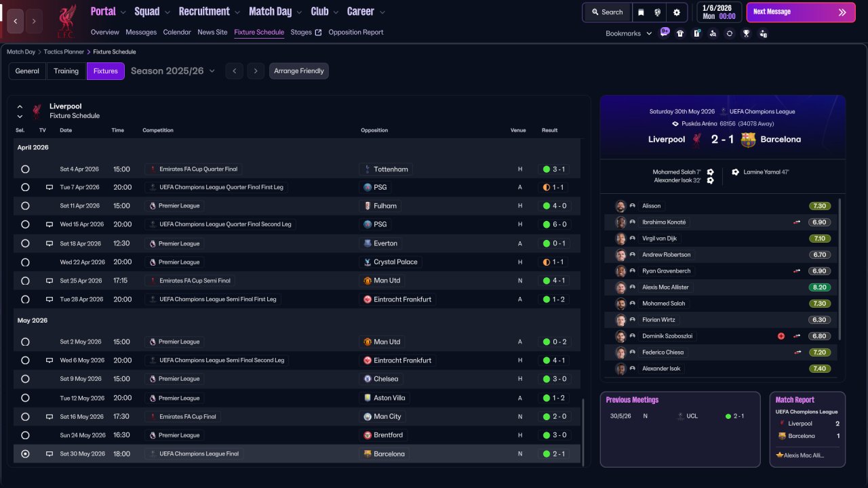868x488 pixels.
Task: Sort fixtures by the Date column header
Action: [66, 130]
